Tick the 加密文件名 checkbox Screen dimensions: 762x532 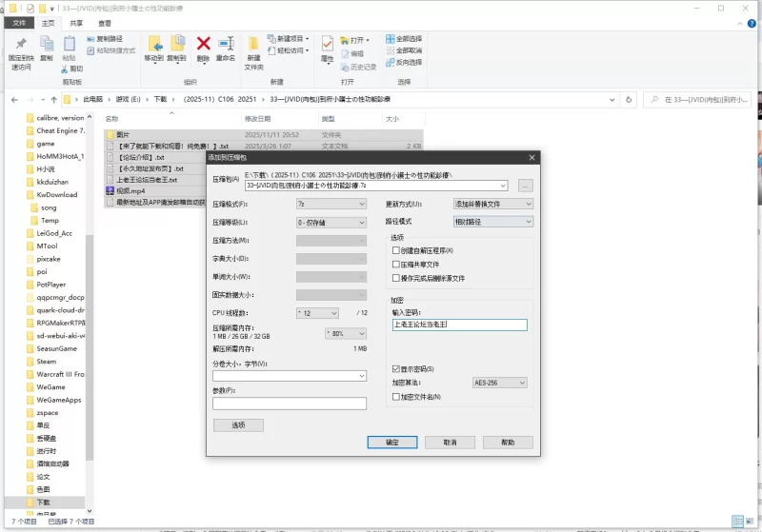click(396, 396)
